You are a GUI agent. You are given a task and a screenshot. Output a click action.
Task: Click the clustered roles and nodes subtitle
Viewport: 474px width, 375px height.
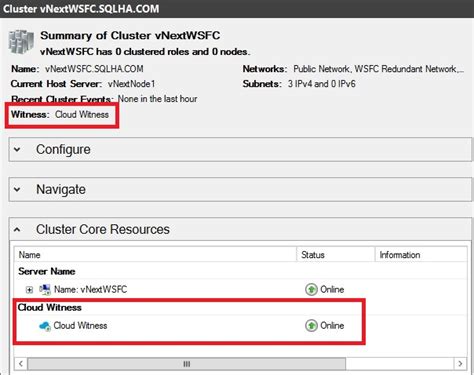click(145, 52)
